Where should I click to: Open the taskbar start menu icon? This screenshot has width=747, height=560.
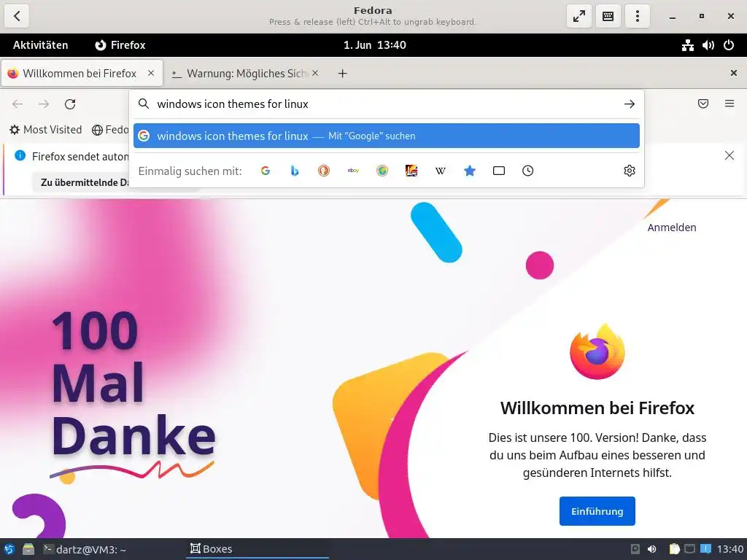pyautogui.click(x=9, y=549)
